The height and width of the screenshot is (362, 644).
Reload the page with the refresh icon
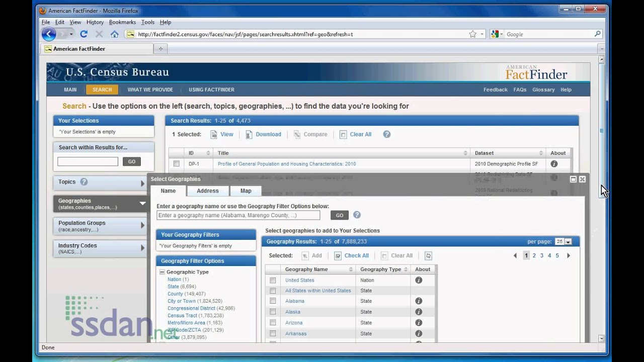coord(84,34)
